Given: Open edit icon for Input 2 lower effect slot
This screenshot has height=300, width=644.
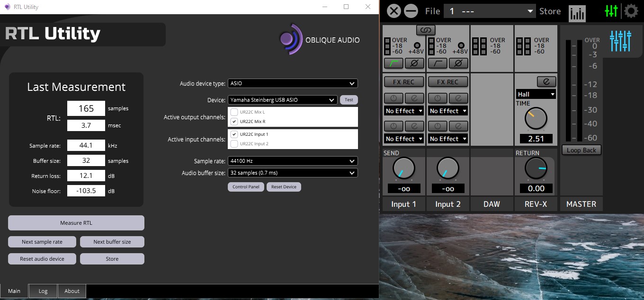Looking at the screenshot, I should tap(458, 126).
